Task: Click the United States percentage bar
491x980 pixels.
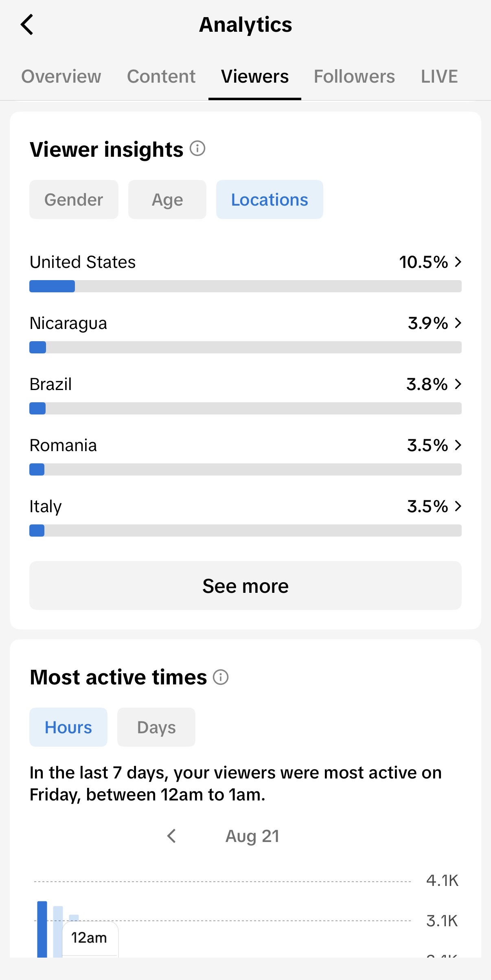Action: 245,286
